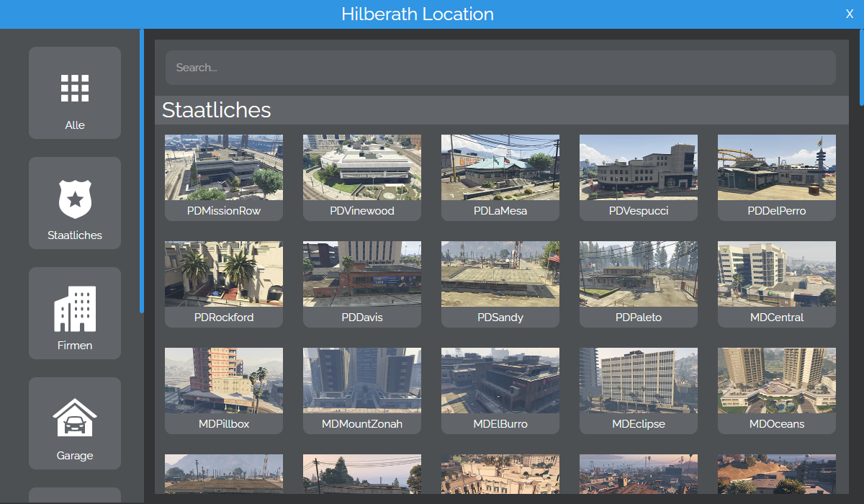Image resolution: width=864 pixels, height=504 pixels.
Task: Open the partially visible sidebar category below Garage
Action: 75,497
